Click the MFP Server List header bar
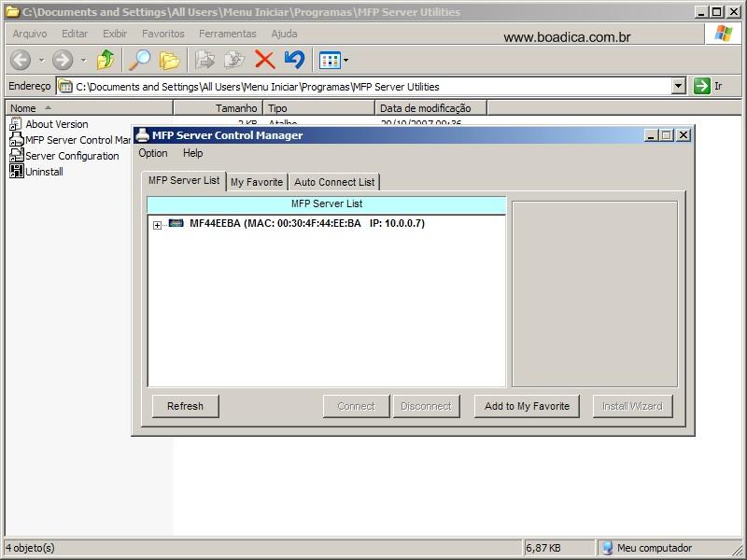This screenshot has height=560, width=747. 327,203
